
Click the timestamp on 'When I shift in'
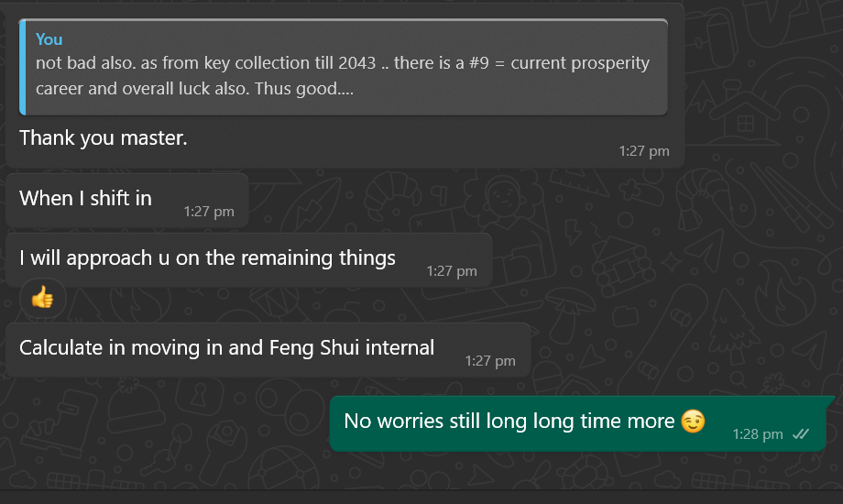(209, 212)
